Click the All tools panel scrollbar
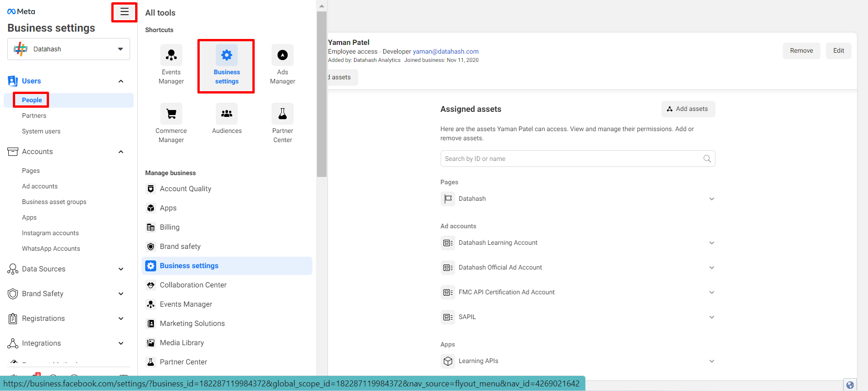868x391 pixels. point(322,94)
